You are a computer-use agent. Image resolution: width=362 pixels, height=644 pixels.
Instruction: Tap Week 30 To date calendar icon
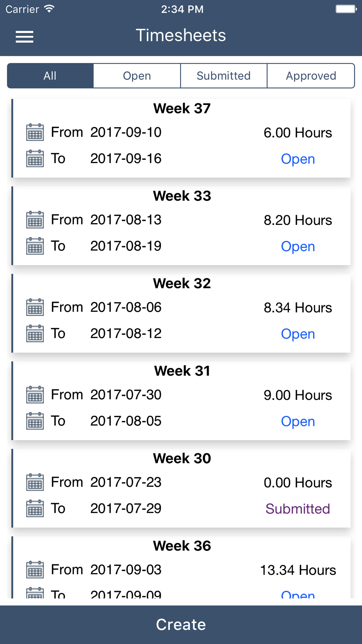[35, 508]
